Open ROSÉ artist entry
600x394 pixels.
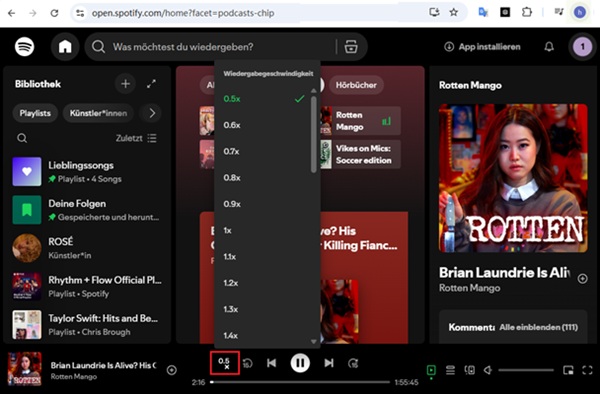(x=87, y=248)
